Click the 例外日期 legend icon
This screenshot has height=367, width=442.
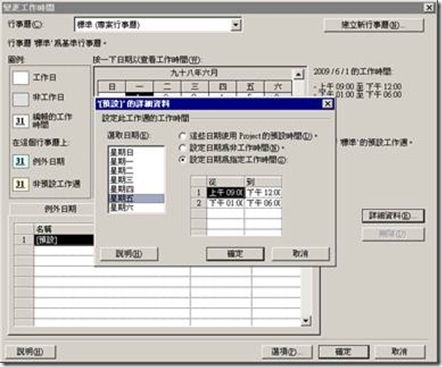coord(21,162)
